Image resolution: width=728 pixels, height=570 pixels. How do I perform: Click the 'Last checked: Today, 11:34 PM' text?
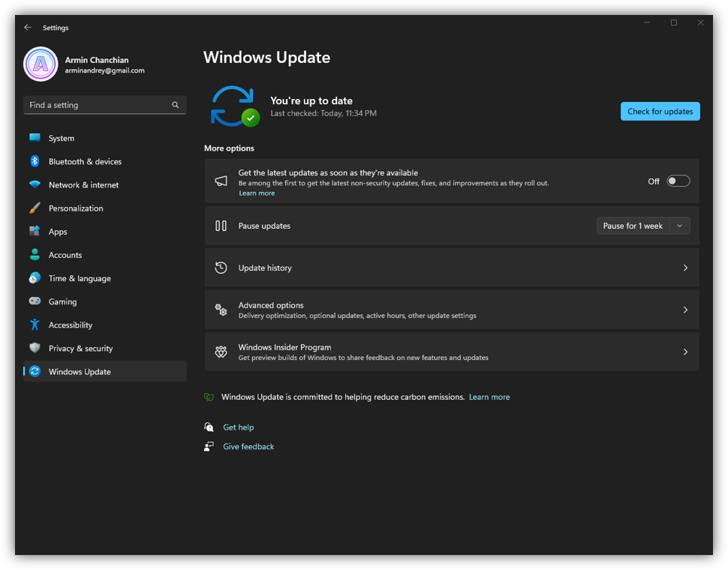coord(323,113)
